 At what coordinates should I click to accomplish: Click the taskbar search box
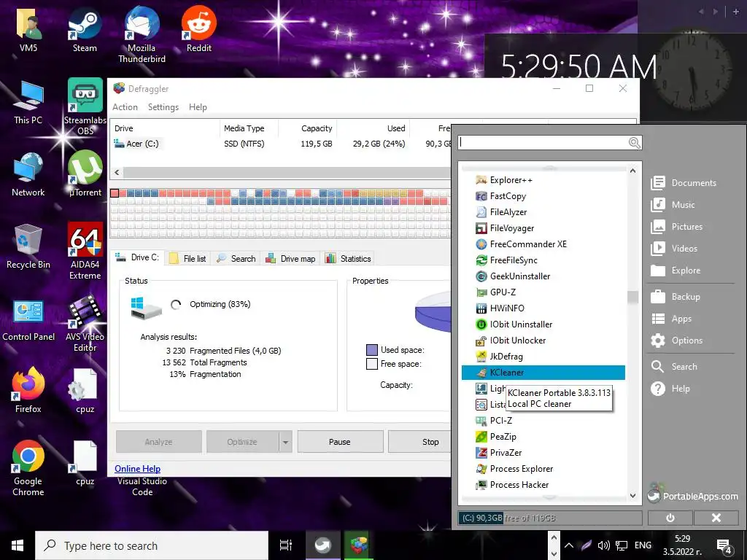tap(152, 545)
